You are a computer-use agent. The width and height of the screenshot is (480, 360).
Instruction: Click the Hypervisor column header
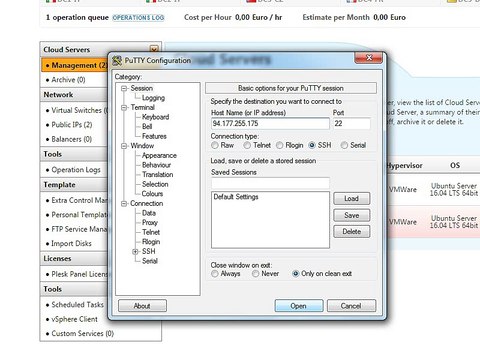pyautogui.click(x=404, y=166)
